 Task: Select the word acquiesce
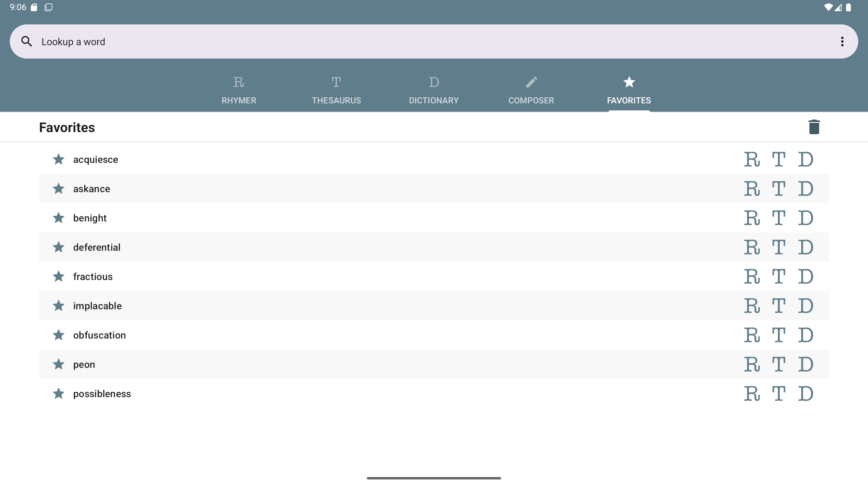click(x=96, y=159)
